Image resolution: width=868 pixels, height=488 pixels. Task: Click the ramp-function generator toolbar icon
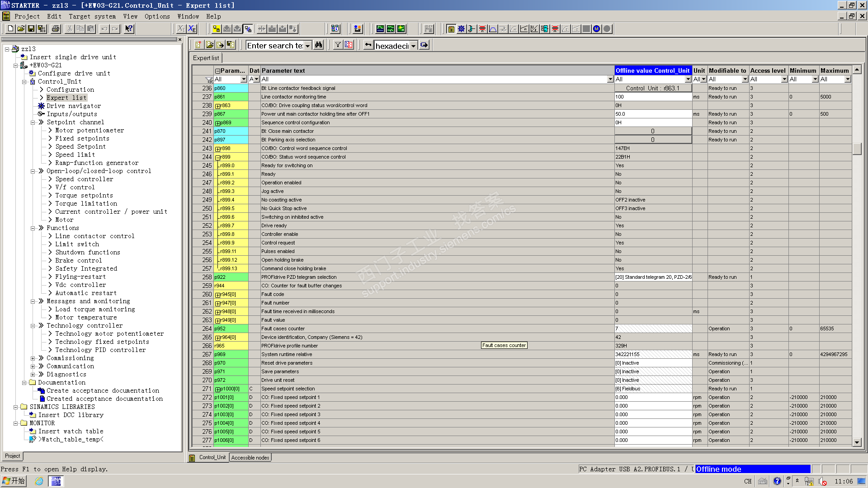[x=493, y=29]
